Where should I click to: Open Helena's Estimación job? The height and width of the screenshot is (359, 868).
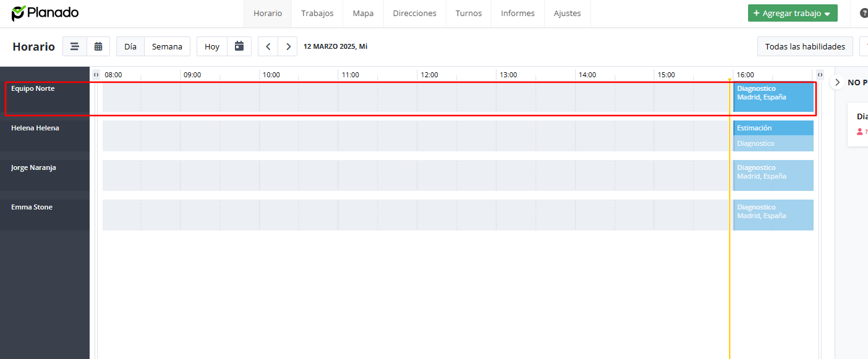[773, 128]
